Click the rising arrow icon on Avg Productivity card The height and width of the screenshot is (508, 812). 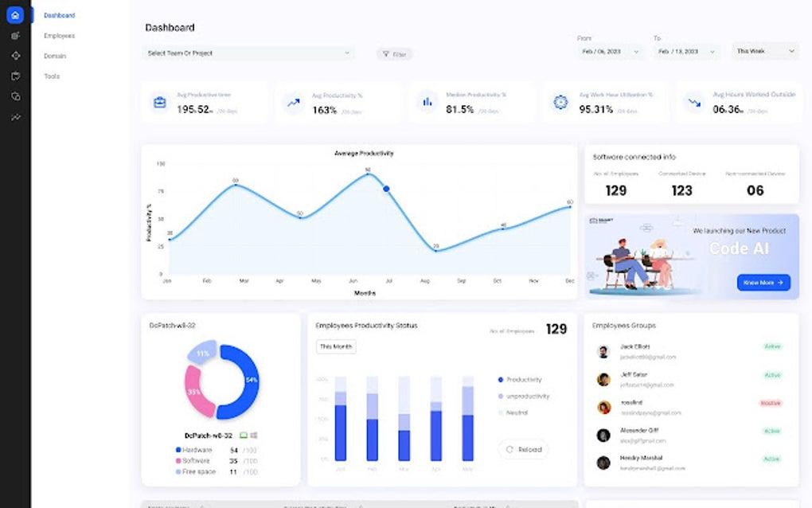pos(294,103)
